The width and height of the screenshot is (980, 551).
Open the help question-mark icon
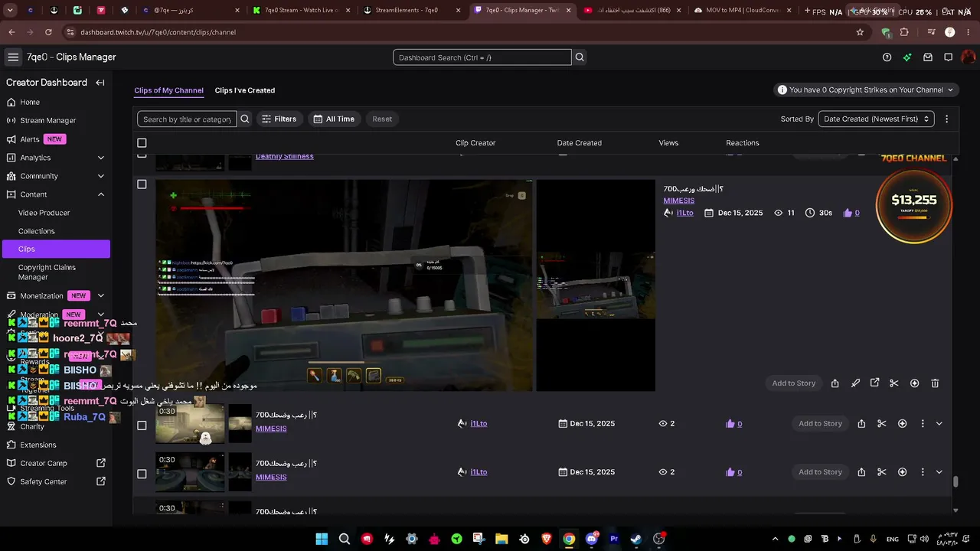[x=887, y=57]
